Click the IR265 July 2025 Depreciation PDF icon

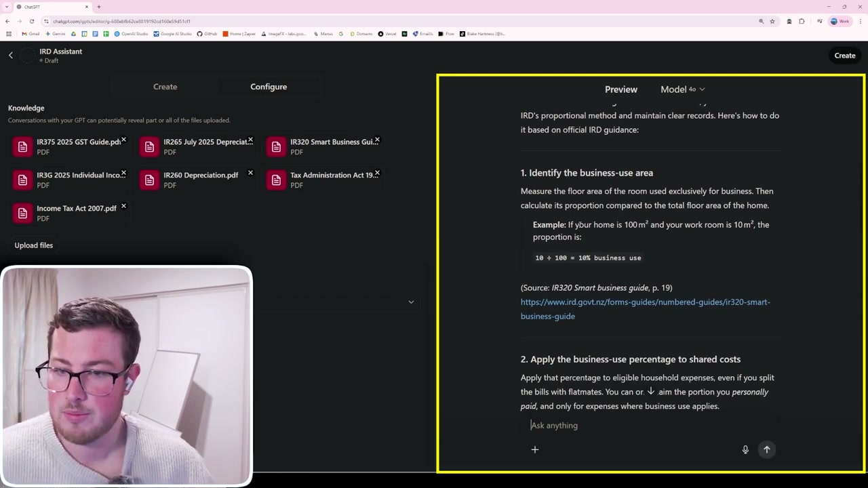tap(149, 147)
